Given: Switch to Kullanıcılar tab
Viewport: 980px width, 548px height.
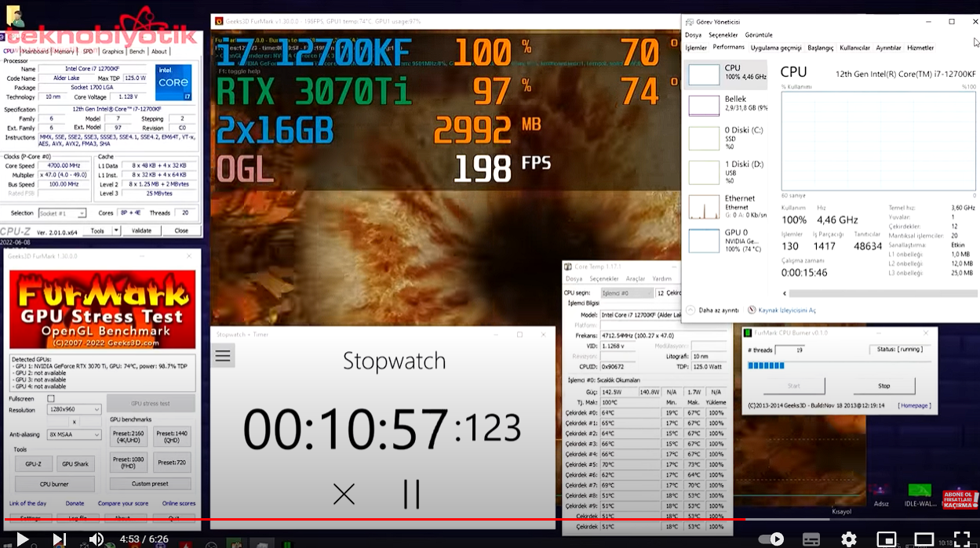Looking at the screenshot, I should pyautogui.click(x=854, y=48).
